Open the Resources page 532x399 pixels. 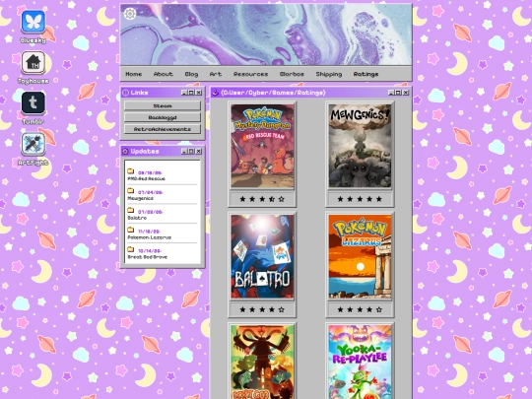pos(251,74)
